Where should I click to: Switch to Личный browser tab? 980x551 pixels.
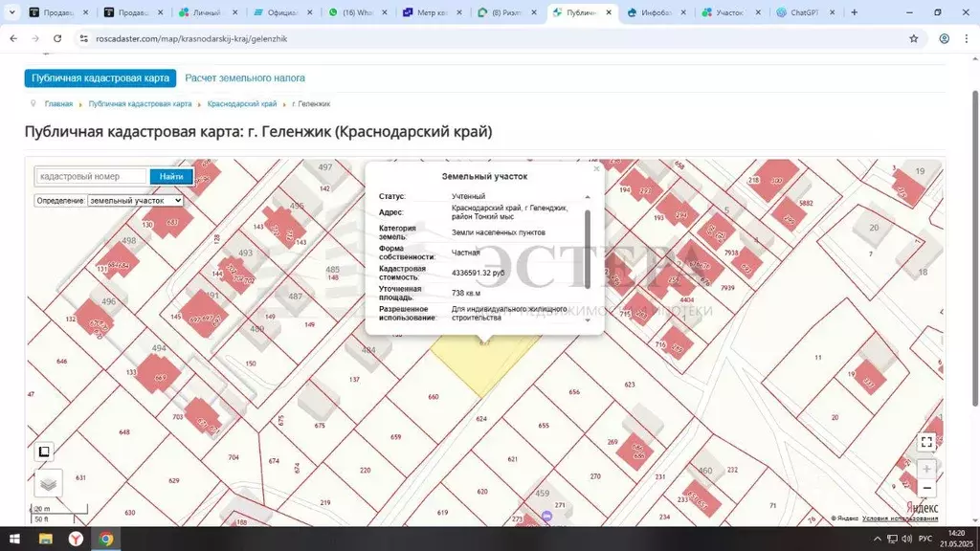pyautogui.click(x=207, y=11)
